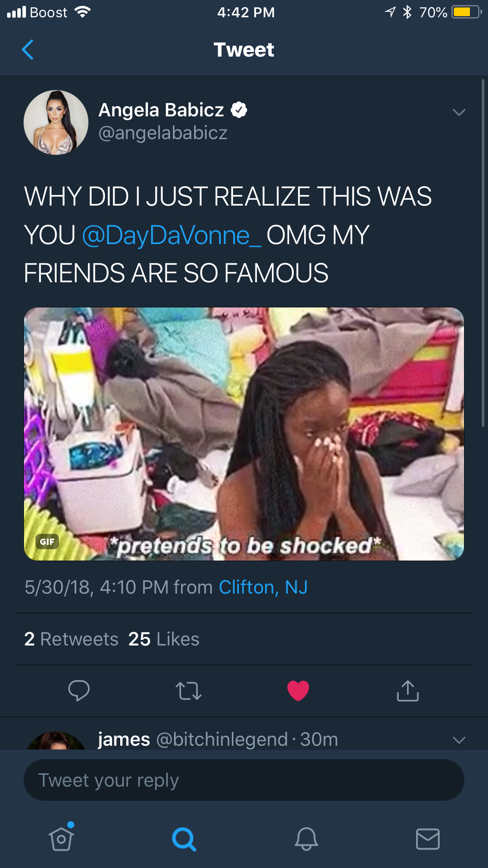The height and width of the screenshot is (868, 488).
Task: Expand james reply options chevron
Action: tap(459, 740)
